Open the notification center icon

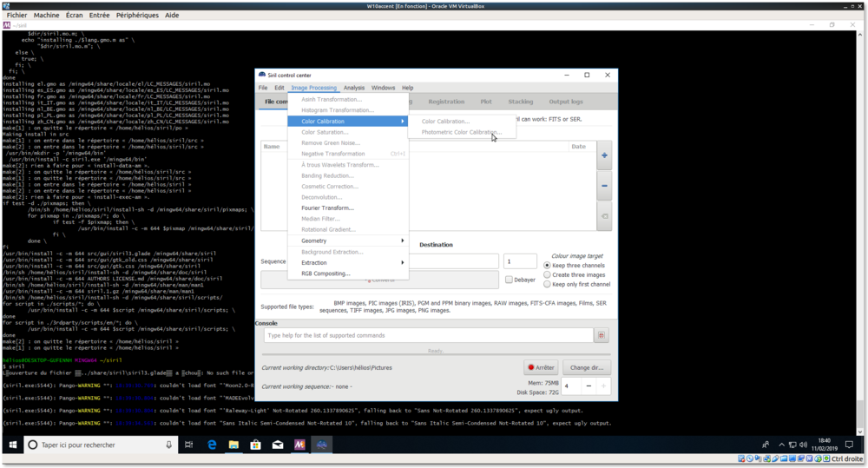[849, 445]
